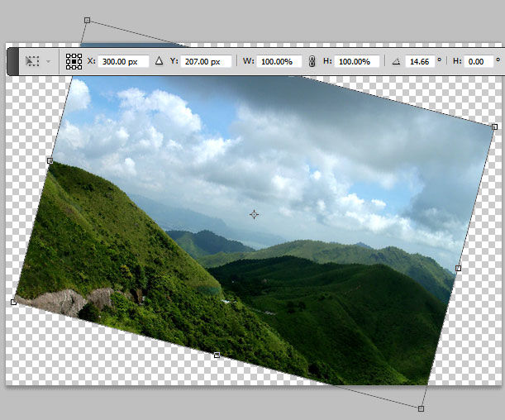Set the reference point location grid
This screenshot has height=420, width=505.
click(74, 61)
